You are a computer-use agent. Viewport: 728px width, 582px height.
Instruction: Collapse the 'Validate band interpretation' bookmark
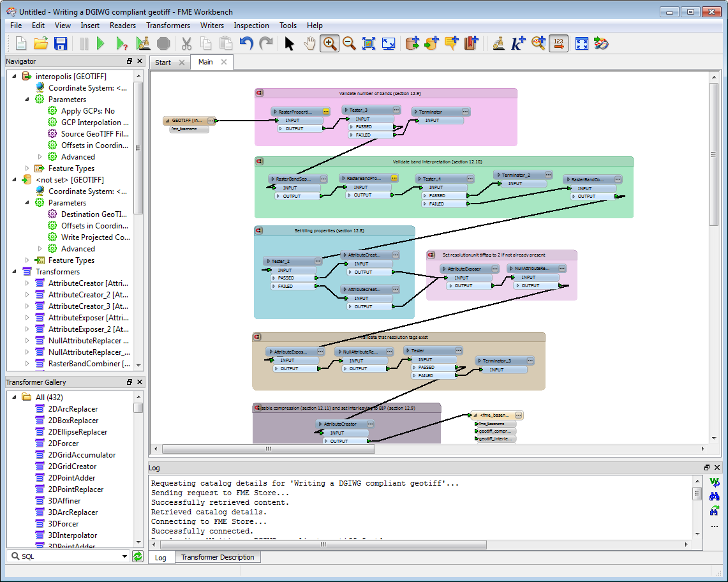[x=260, y=161]
